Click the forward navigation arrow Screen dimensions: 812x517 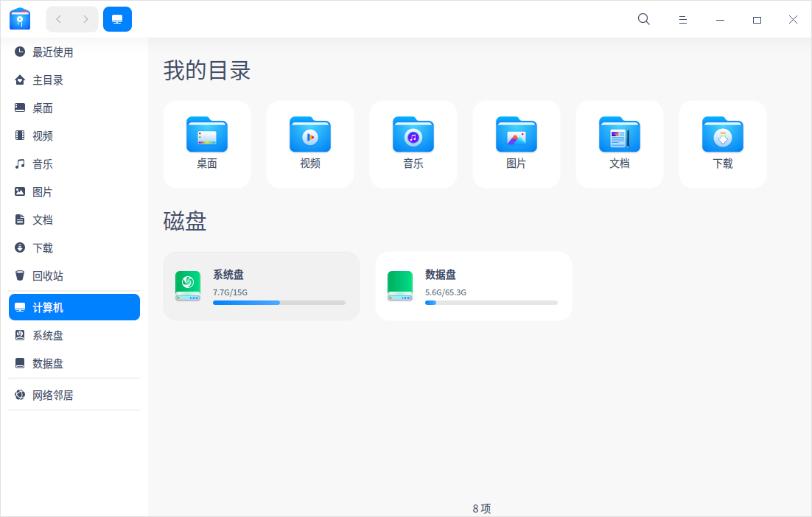[85, 19]
